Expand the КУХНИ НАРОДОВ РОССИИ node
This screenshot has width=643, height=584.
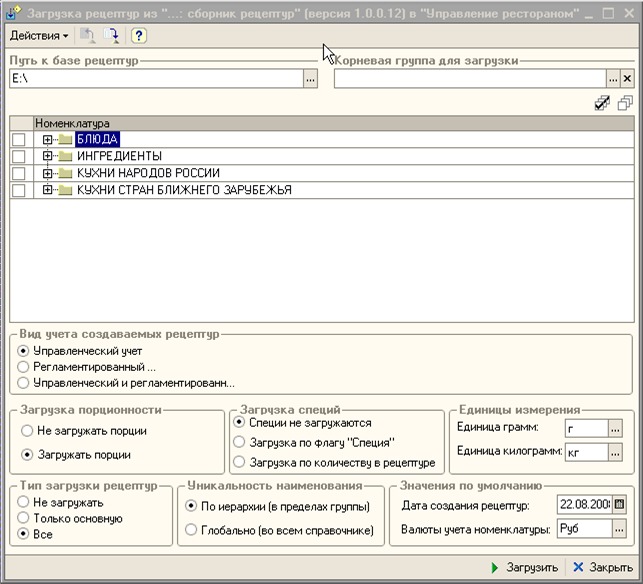(x=47, y=173)
